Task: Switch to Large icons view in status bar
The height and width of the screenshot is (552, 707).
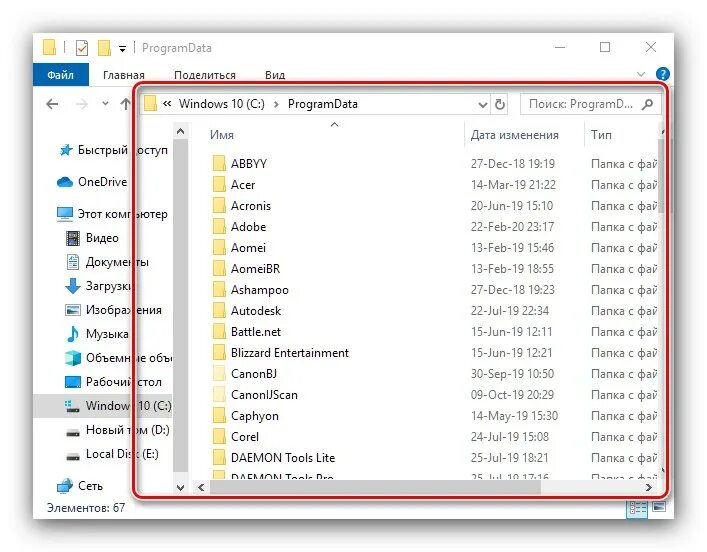Action: pos(659,508)
